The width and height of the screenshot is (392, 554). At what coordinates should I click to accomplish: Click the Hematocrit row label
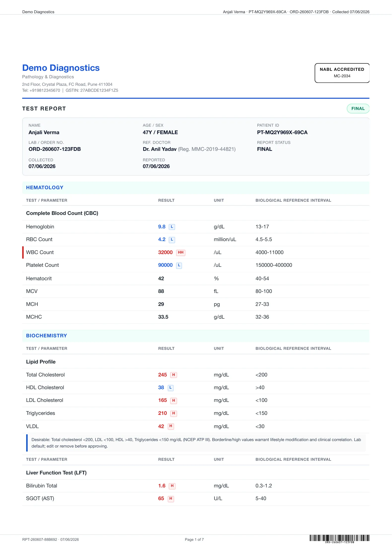39,278
